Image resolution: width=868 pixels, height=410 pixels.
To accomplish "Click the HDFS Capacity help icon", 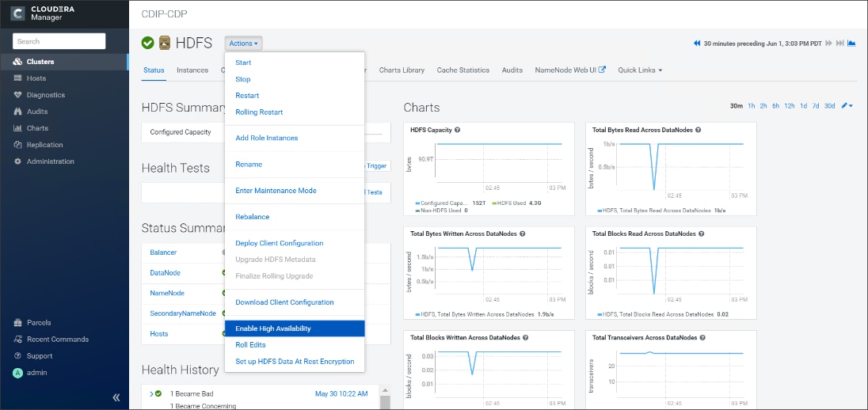I will [458, 130].
